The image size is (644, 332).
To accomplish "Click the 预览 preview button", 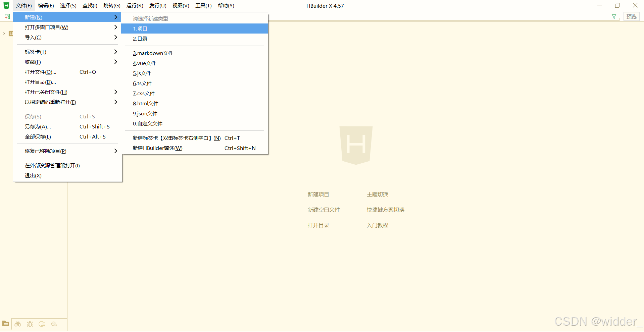I will 631,16.
